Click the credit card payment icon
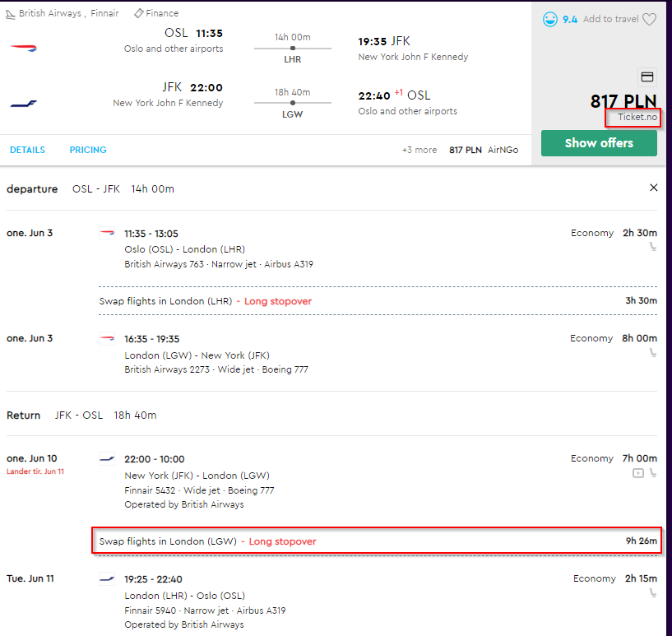The width and height of the screenshot is (672, 636). coord(647,77)
